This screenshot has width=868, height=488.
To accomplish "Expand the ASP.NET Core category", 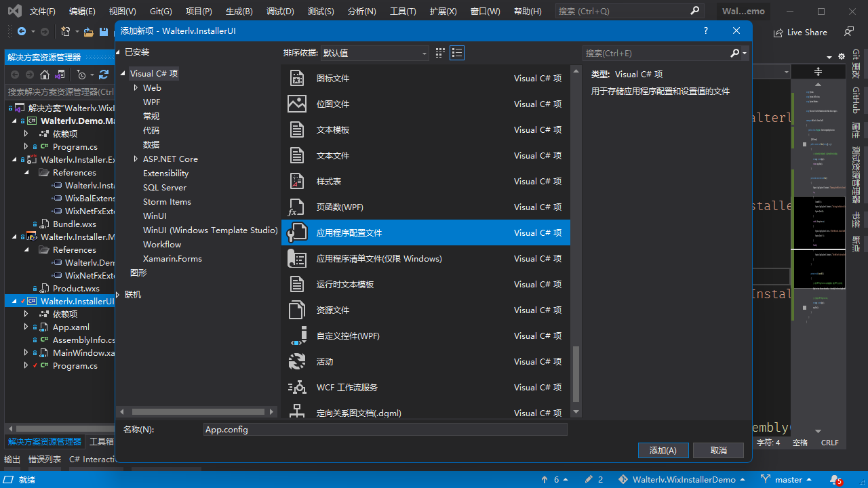I will coord(136,159).
